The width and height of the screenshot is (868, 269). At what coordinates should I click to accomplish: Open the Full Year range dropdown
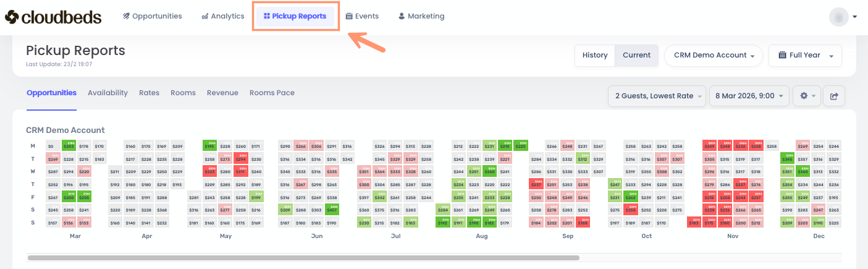click(x=804, y=56)
